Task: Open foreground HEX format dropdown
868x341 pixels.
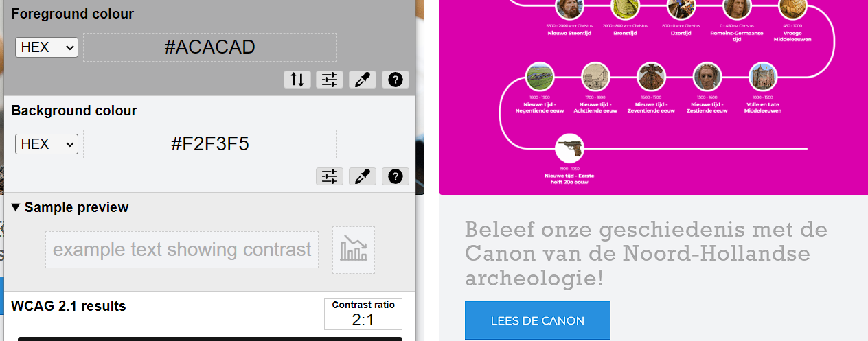Action: [47, 47]
